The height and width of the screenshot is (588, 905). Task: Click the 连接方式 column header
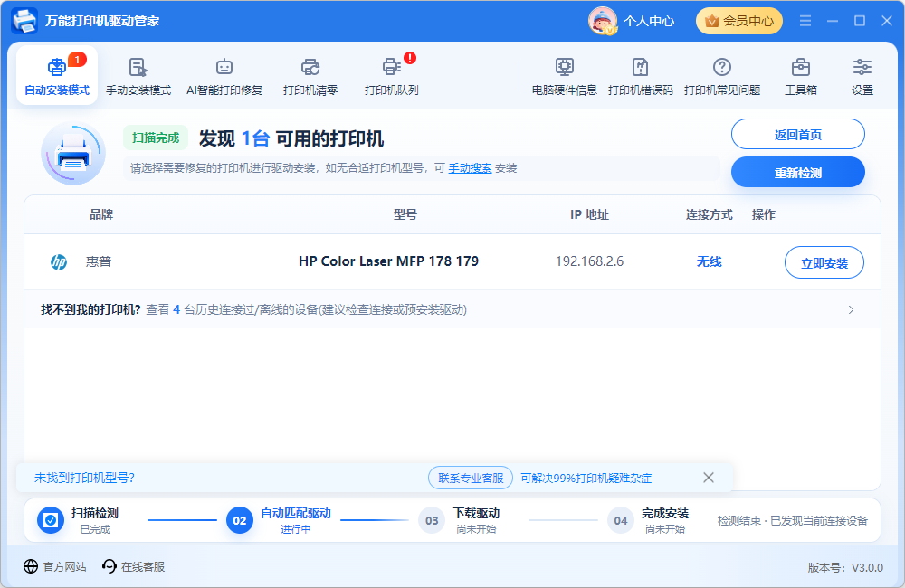click(709, 214)
